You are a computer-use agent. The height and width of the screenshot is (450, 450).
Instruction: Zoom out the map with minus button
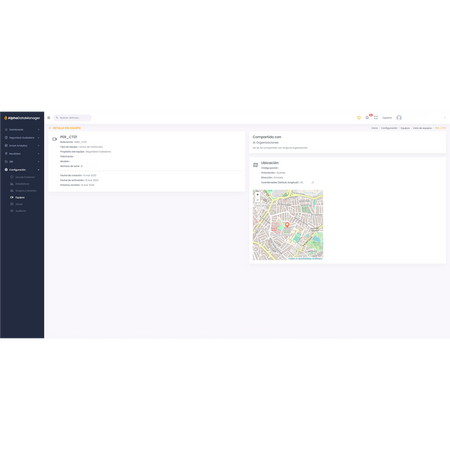(257, 199)
